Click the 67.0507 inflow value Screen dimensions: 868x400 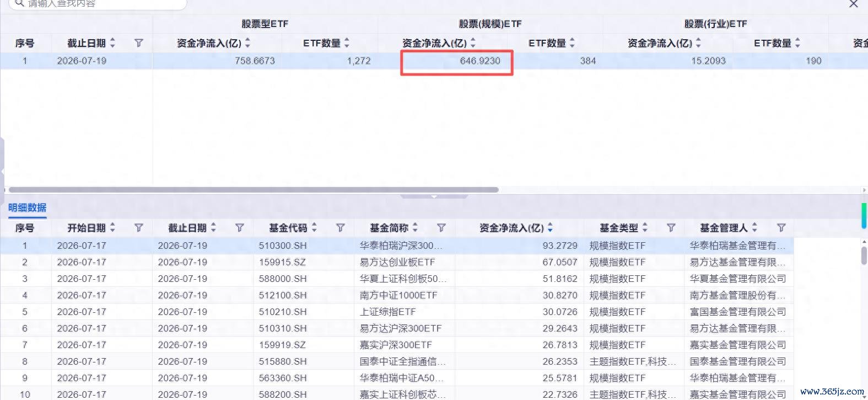pyautogui.click(x=560, y=262)
